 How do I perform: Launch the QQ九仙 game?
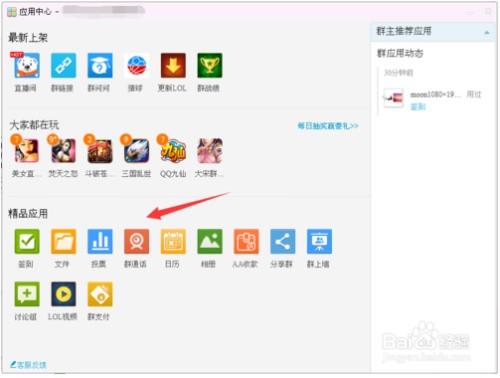click(173, 151)
